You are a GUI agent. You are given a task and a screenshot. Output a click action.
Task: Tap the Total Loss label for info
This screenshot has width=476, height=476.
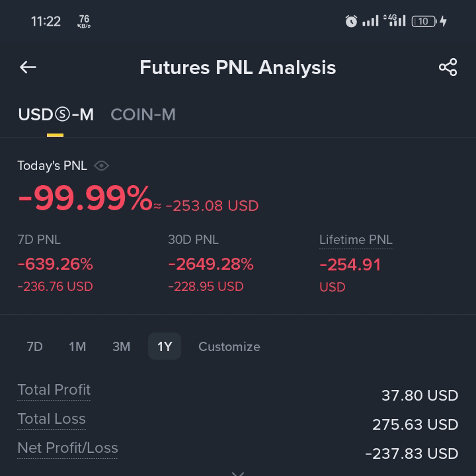pyautogui.click(x=52, y=419)
